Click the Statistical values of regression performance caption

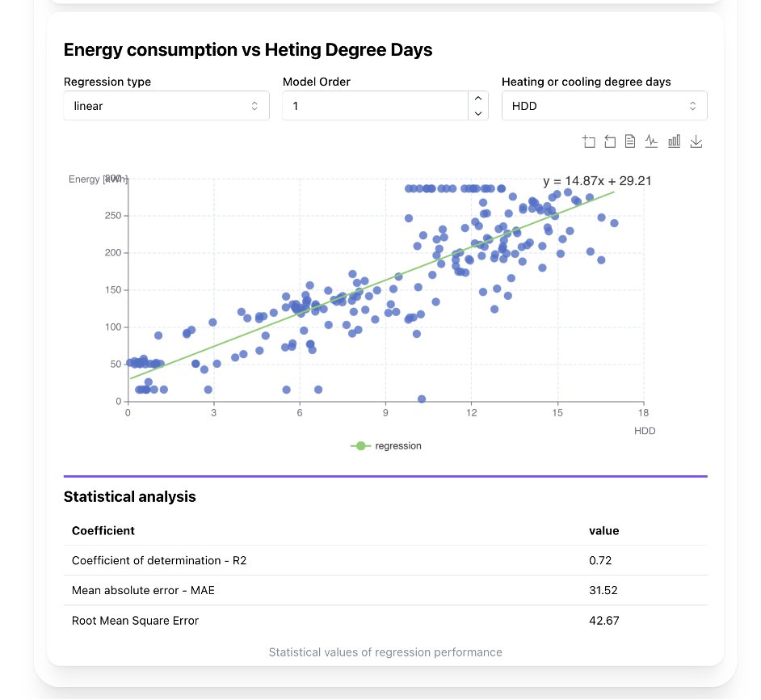pyautogui.click(x=385, y=652)
